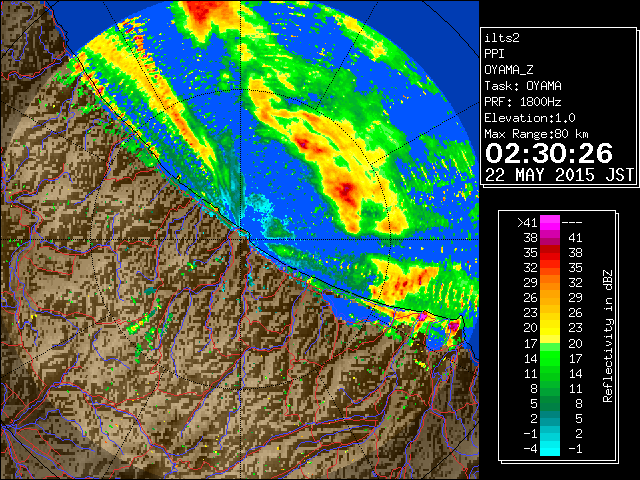This screenshot has width=640, height=480.
Task: Click the '>41' legend label
Action: [x=527, y=222]
